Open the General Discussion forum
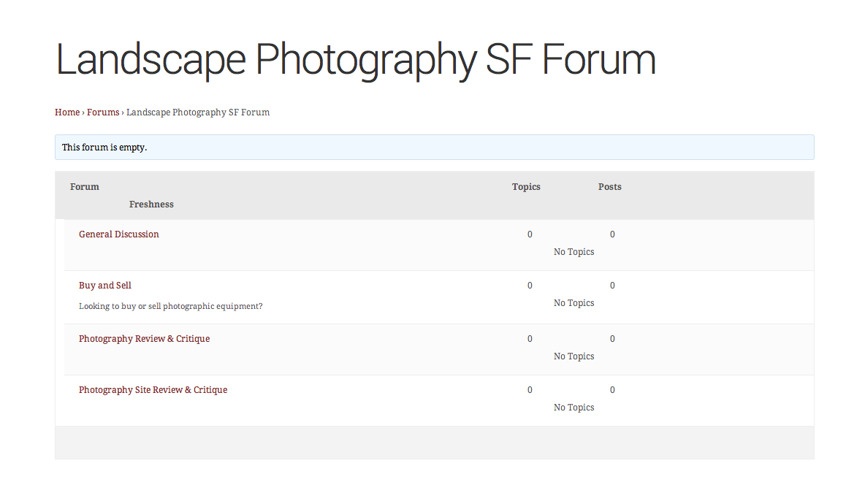Screen dimensions: 865x504 point(118,234)
